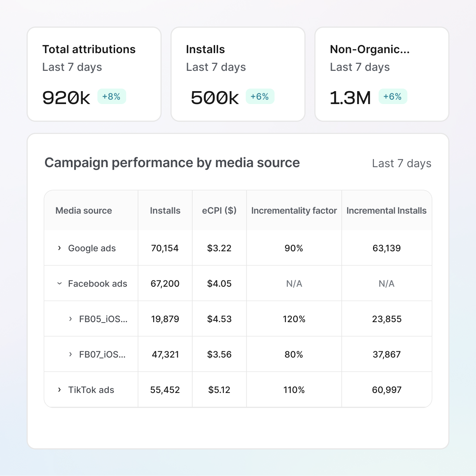This screenshot has width=476, height=476.
Task: Click the eCPI ($) column header
Action: coord(219,211)
